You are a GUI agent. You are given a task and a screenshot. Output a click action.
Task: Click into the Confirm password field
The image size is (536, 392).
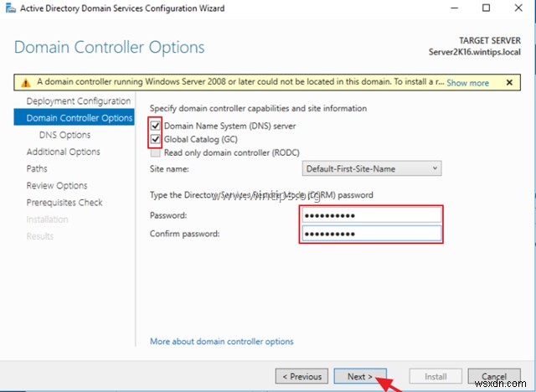point(372,234)
